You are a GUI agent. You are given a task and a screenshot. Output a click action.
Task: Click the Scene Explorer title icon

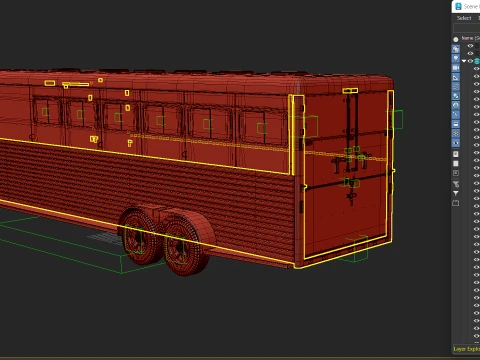pos(458,6)
